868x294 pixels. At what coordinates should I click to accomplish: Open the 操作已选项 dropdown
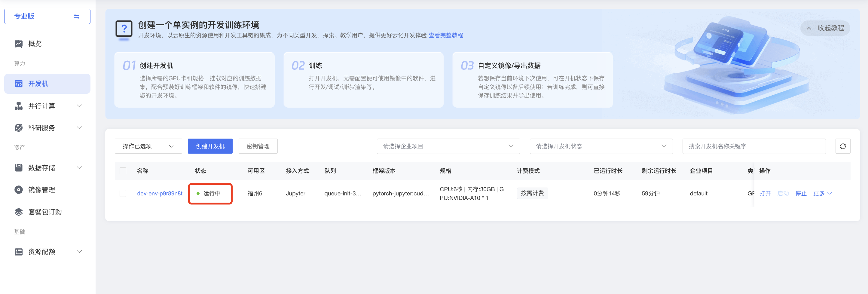pyautogui.click(x=148, y=146)
